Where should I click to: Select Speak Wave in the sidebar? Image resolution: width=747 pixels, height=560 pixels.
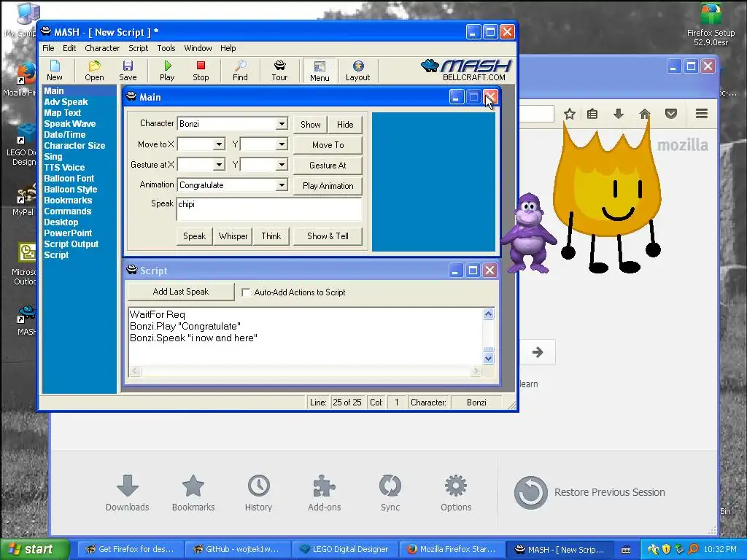click(x=70, y=124)
